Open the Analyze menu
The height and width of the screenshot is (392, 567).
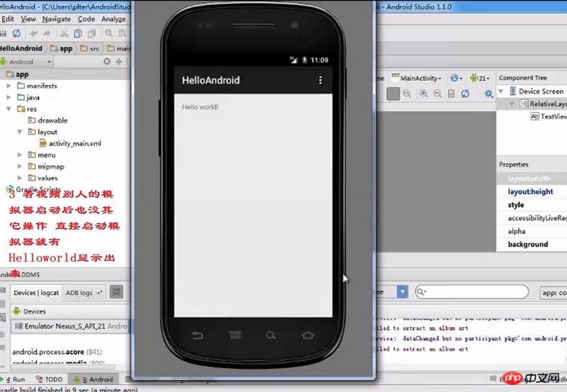[x=113, y=19]
